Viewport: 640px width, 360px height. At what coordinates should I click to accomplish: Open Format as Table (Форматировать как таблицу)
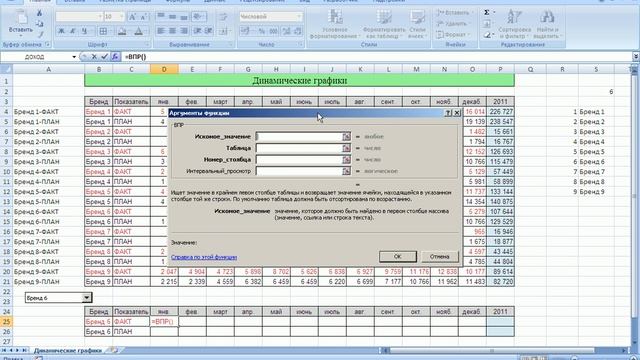[x=384, y=24]
